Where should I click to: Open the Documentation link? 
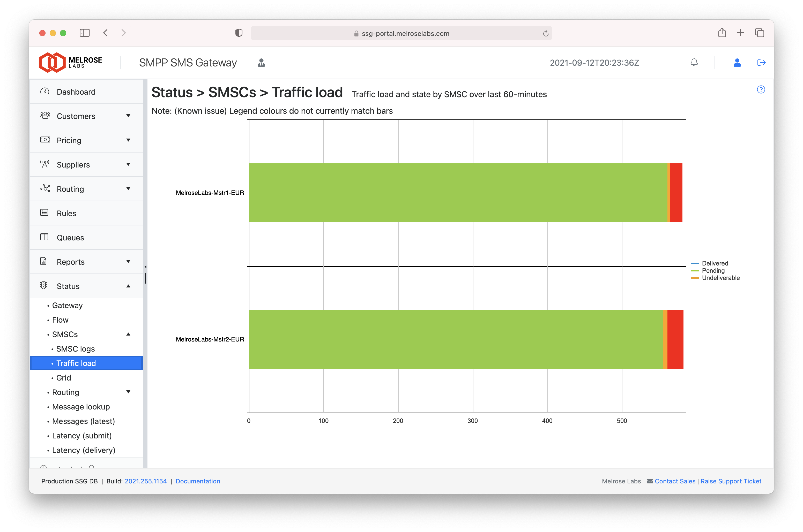(198, 481)
